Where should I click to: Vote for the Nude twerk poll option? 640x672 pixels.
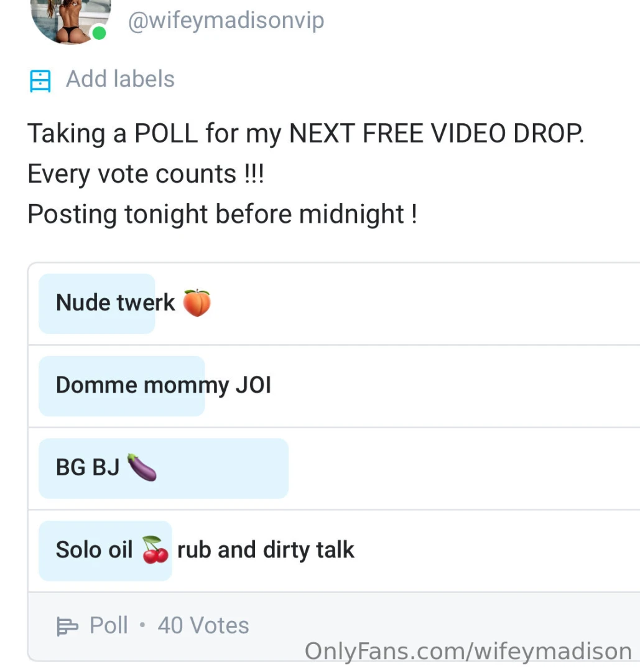point(249,303)
